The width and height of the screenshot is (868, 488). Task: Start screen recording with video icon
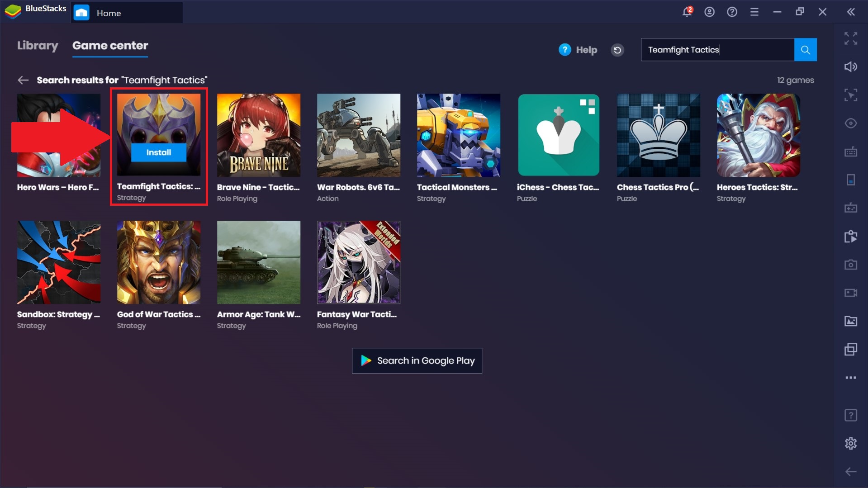[851, 293]
